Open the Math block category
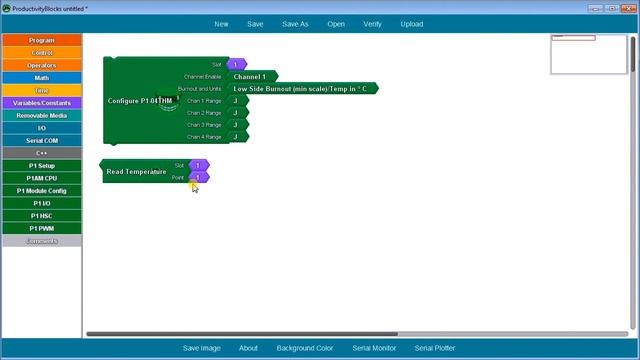Image resolution: width=640 pixels, height=360 pixels. [x=42, y=78]
